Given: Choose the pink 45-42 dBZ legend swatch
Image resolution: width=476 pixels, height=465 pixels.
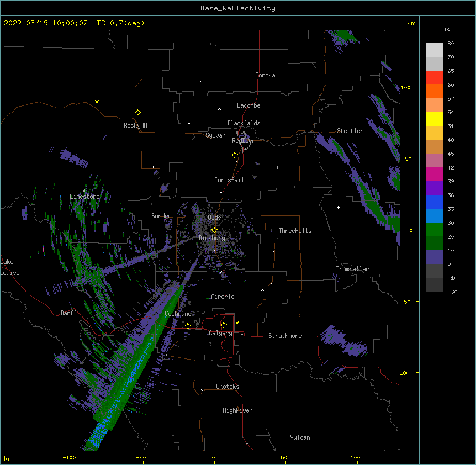Looking at the screenshot, I should pos(434,161).
